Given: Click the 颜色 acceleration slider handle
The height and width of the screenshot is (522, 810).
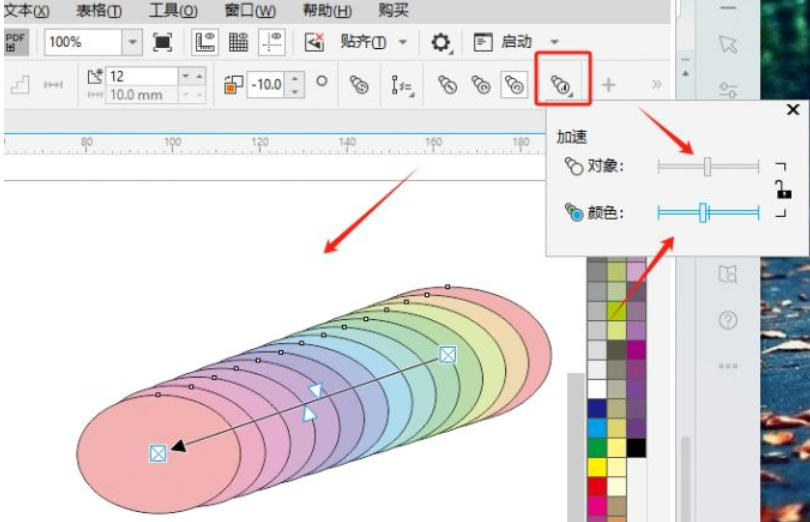Looking at the screenshot, I should point(703,212).
